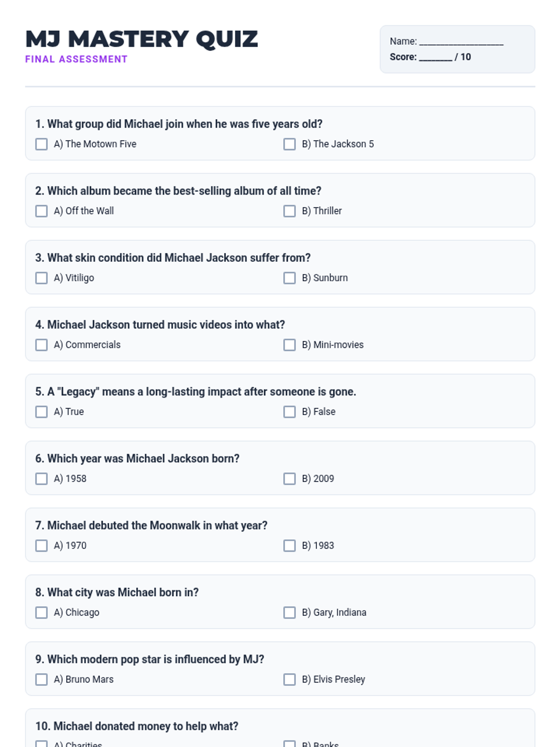
Task: Check 'False' for the Legacy question
Action: tap(289, 412)
